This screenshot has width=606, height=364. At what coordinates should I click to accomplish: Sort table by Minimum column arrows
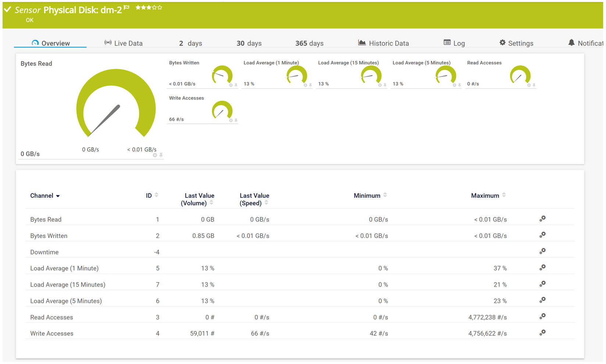tap(385, 195)
